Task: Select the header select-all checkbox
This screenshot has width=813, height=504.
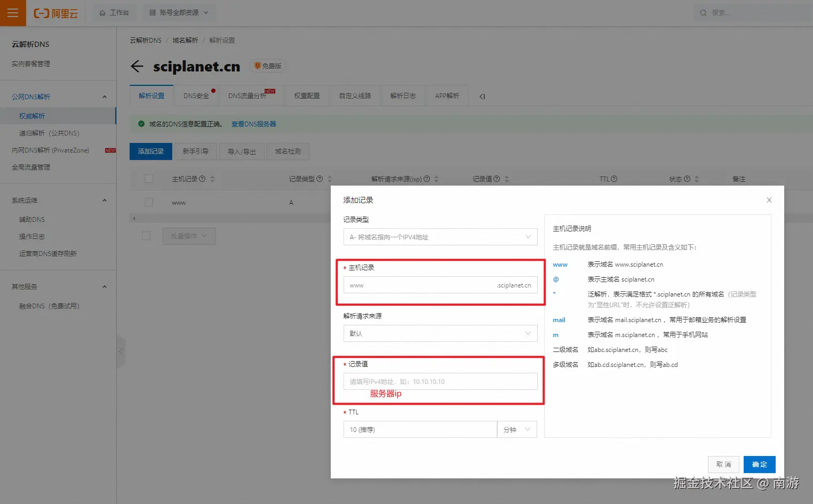Action: point(149,179)
